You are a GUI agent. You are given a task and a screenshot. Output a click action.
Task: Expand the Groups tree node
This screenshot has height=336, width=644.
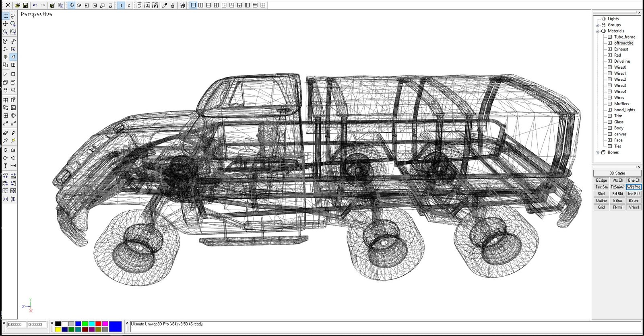click(x=597, y=25)
